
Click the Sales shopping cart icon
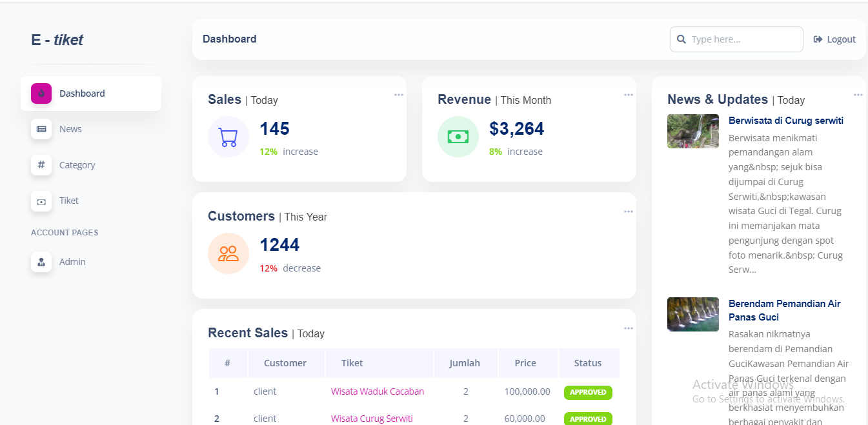pos(228,137)
